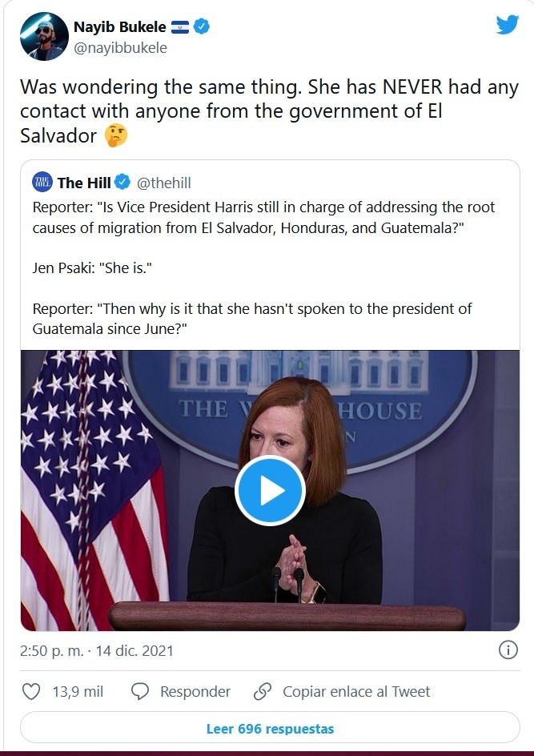The height and width of the screenshot is (756, 534).
Task: Click the copy link chain icon
Action: click(262, 691)
